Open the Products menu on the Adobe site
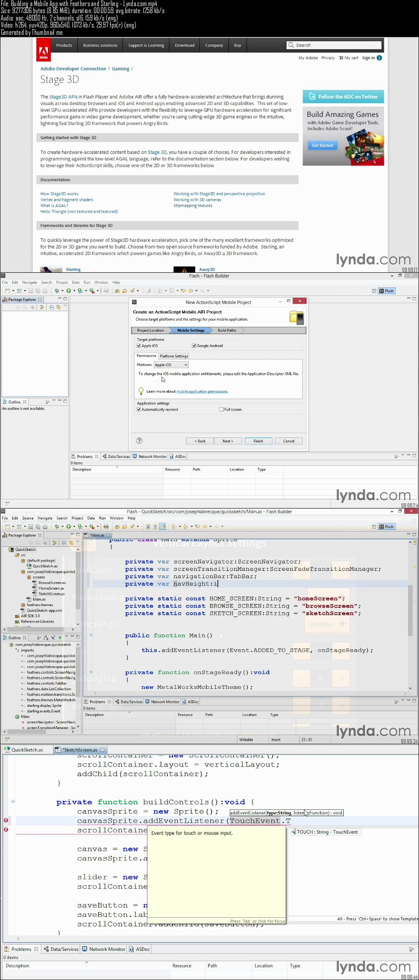 point(64,45)
